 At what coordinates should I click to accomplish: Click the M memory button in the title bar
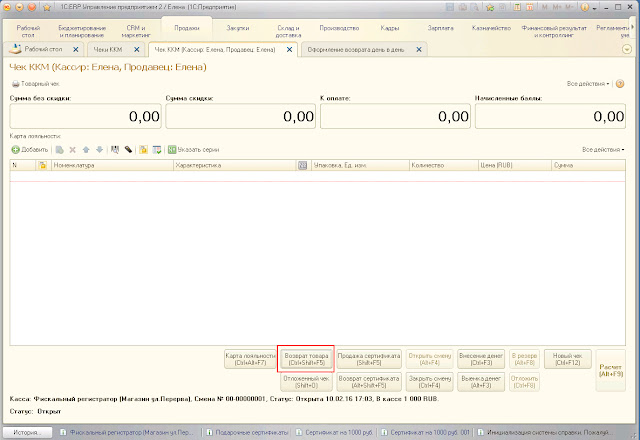coord(544,7)
